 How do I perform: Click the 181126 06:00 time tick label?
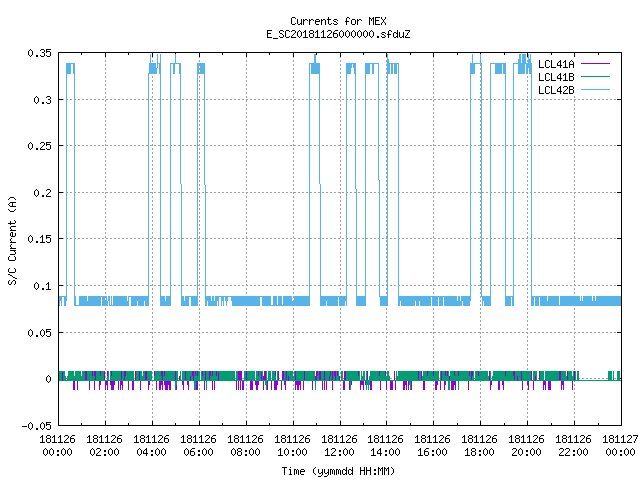click(198, 446)
